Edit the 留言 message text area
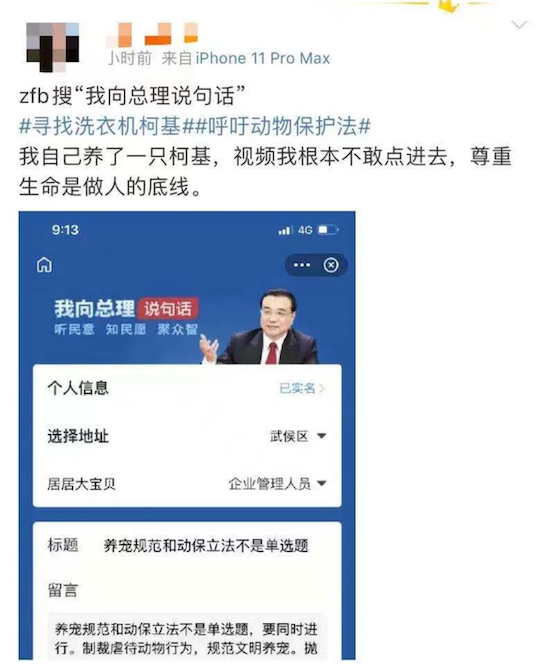Viewport: 550px width, 670px height. point(187,636)
